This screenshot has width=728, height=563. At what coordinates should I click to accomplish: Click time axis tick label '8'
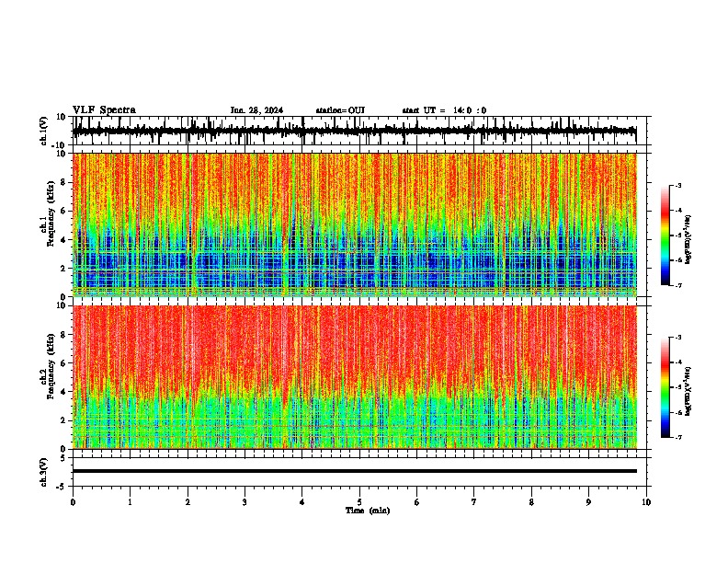(x=531, y=502)
